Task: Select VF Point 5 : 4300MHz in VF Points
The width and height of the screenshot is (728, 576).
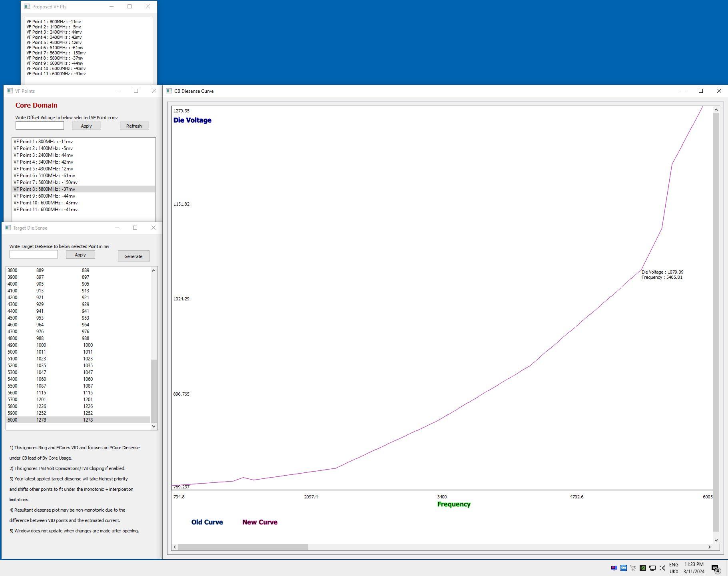Action: [84, 169]
